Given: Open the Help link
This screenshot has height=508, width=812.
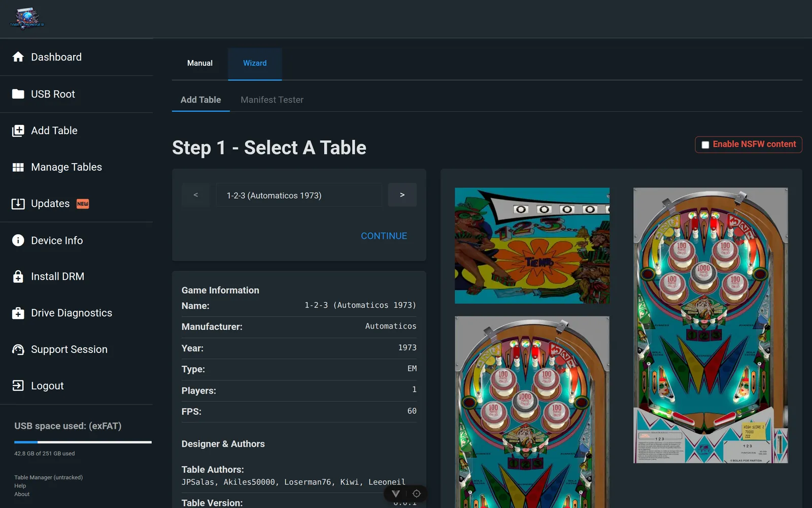Looking at the screenshot, I should [20, 486].
